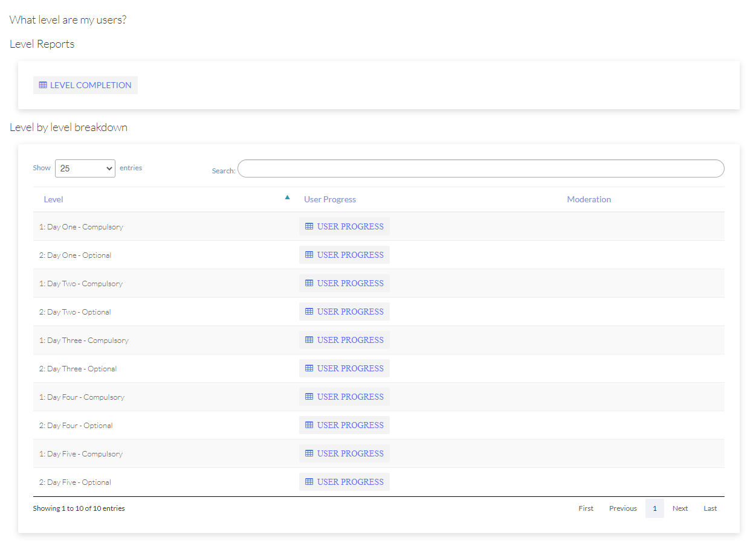This screenshot has width=756, height=544.
Task: Select '2: Day Three - Optional' level text
Action: 78,369
